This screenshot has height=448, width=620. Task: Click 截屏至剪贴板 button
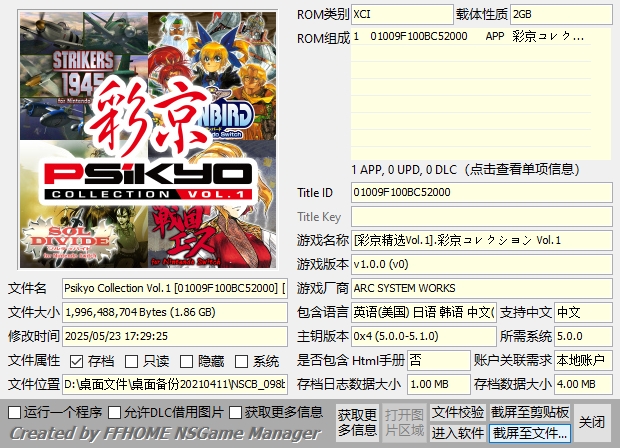pos(530,412)
